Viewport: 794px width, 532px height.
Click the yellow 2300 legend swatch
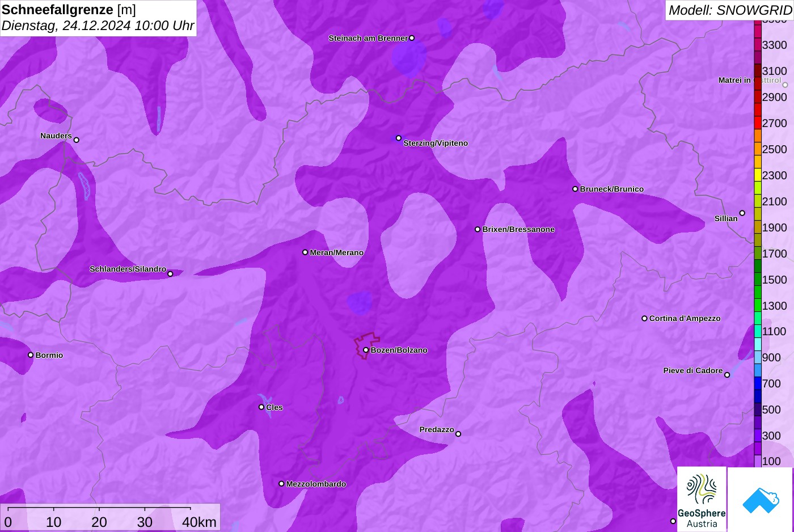click(758, 175)
